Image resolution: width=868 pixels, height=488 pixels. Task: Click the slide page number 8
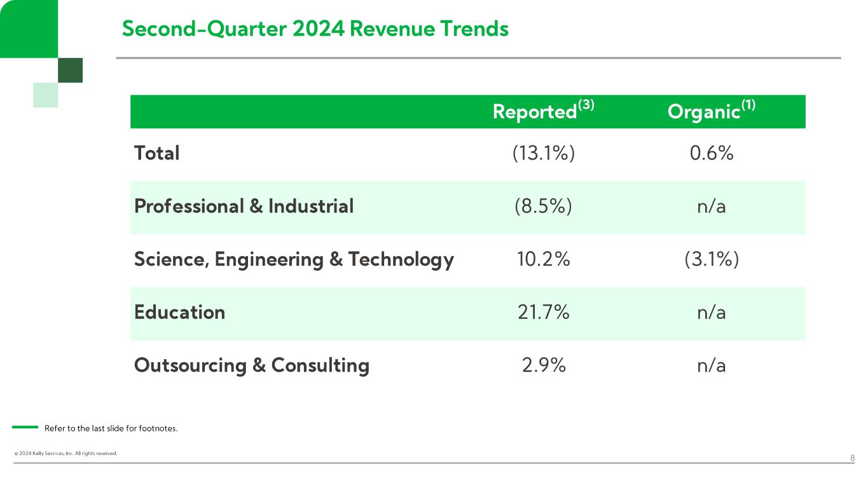852,457
